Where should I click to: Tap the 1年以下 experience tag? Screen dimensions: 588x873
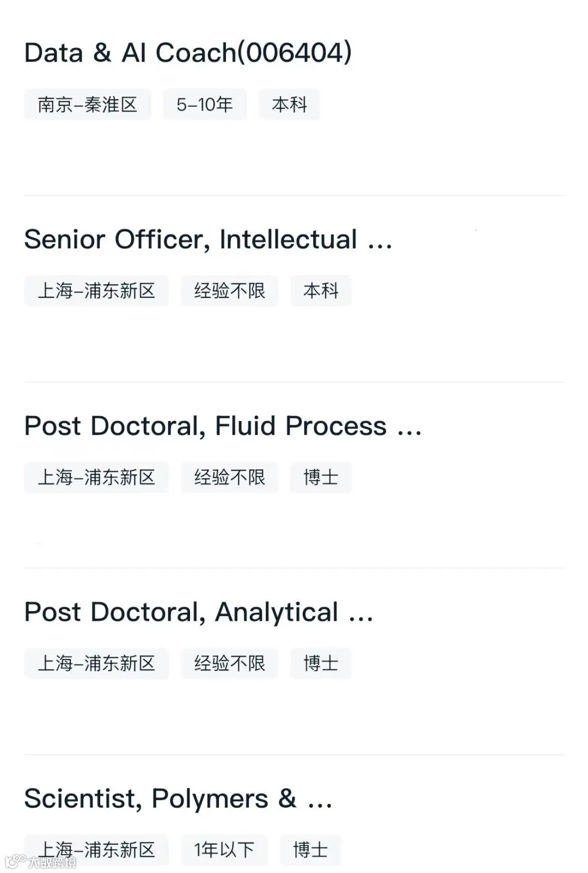point(224,850)
